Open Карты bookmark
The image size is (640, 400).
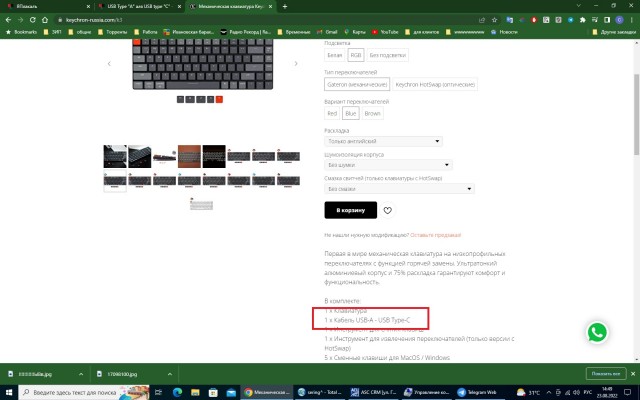click(x=355, y=32)
